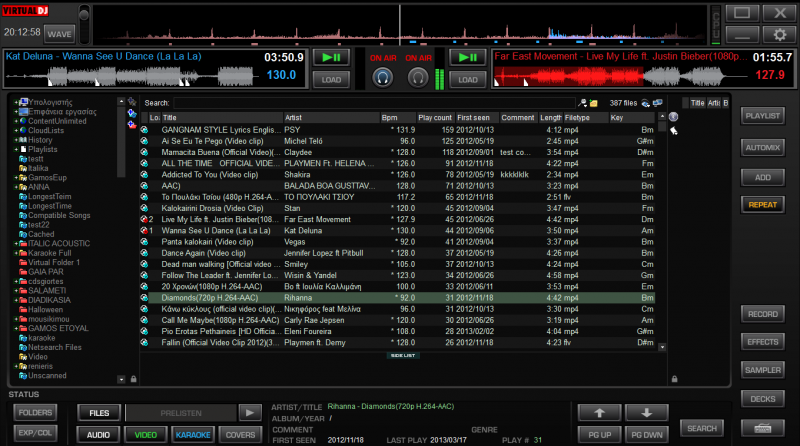Click the ADD button
The width and height of the screenshot is (800, 446).
763,177
